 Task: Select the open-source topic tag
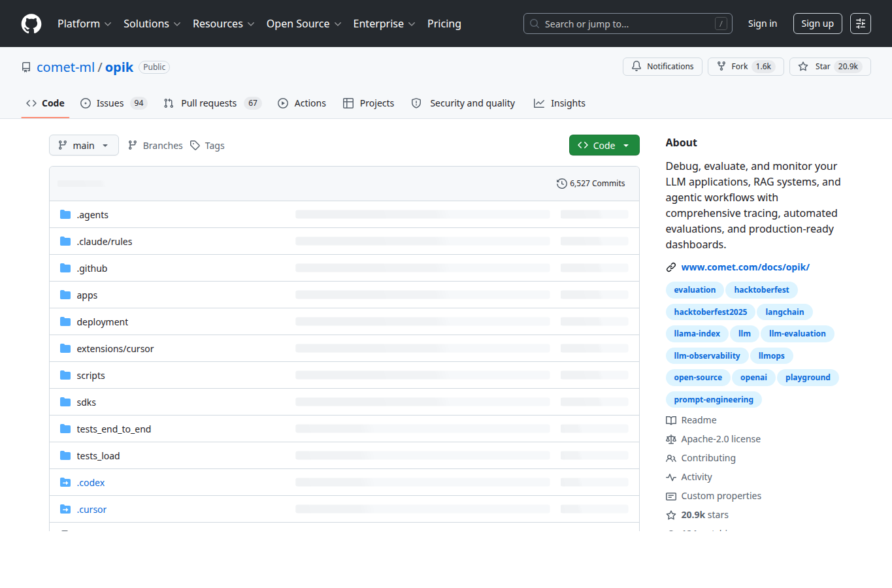click(x=698, y=378)
